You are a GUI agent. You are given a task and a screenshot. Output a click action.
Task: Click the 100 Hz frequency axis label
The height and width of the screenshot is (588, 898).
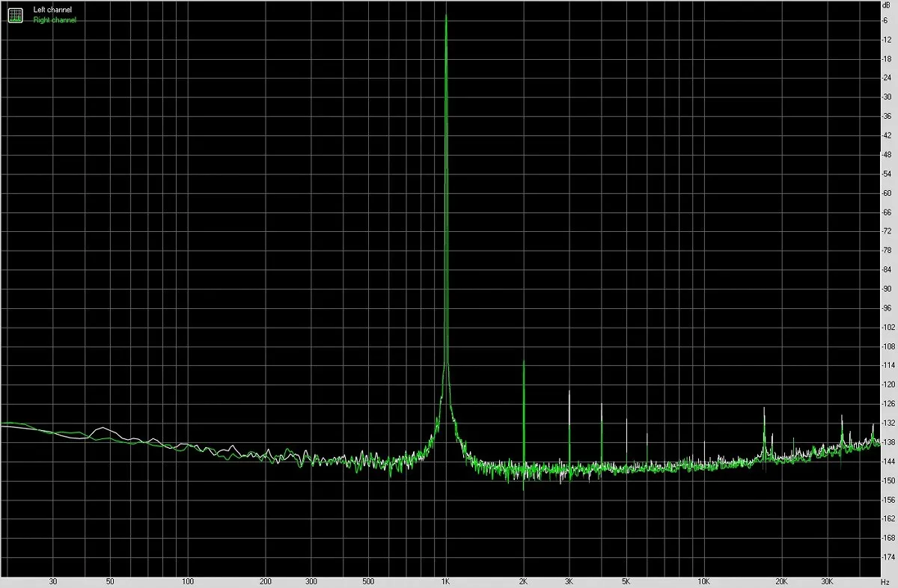pos(188,581)
